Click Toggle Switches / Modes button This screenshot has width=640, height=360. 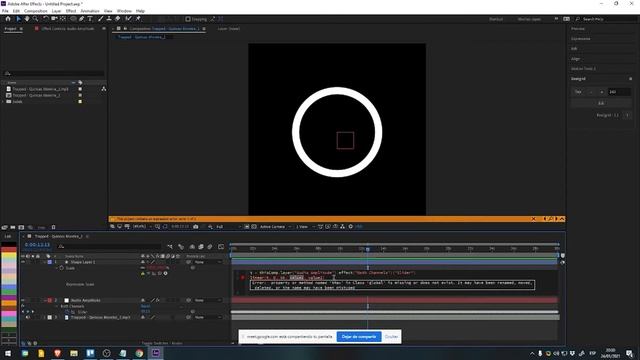(162, 343)
